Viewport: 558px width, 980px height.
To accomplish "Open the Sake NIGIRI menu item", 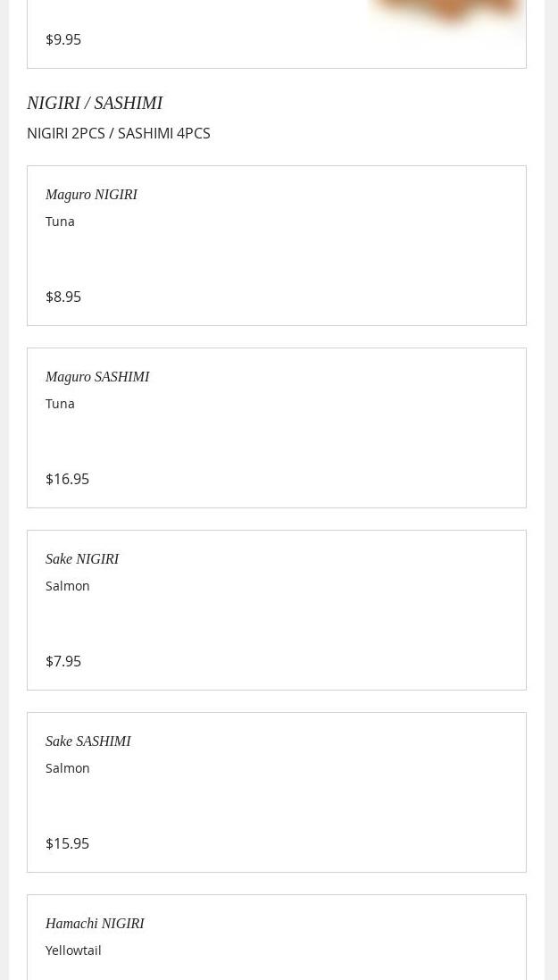I will click(x=82, y=558).
